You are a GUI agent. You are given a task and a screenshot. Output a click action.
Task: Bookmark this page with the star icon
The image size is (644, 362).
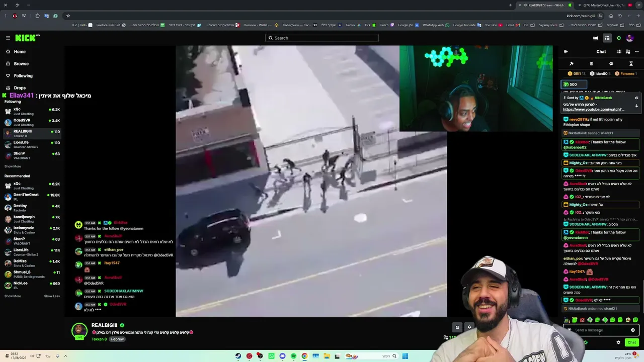coord(68,16)
